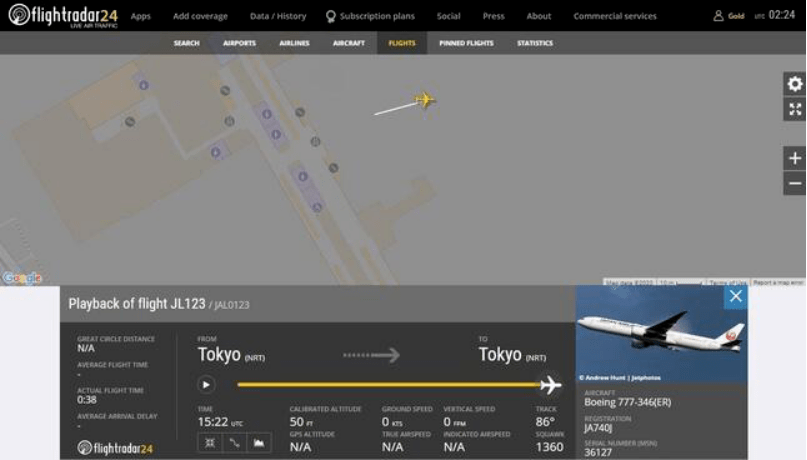The width and height of the screenshot is (807, 460).
Task: Open the About menu
Action: point(538,16)
